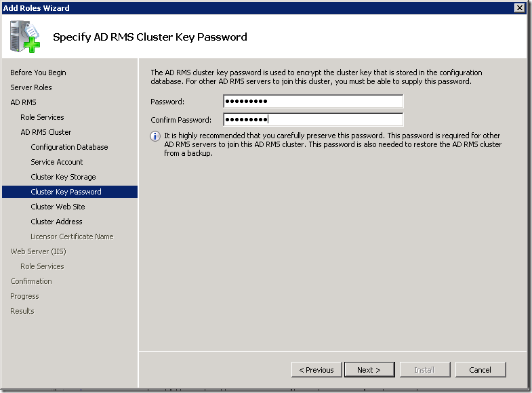The image size is (532, 393).
Task: Click the blue information icon
Action: pos(155,136)
